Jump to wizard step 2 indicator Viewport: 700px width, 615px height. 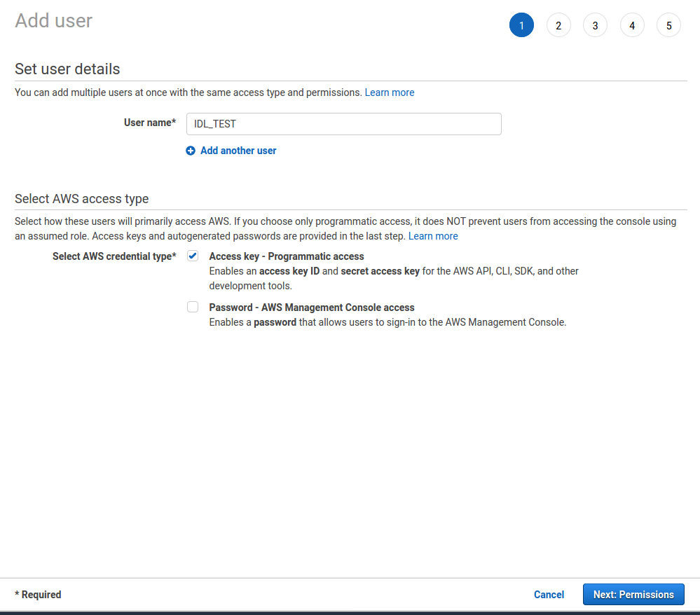click(x=558, y=25)
